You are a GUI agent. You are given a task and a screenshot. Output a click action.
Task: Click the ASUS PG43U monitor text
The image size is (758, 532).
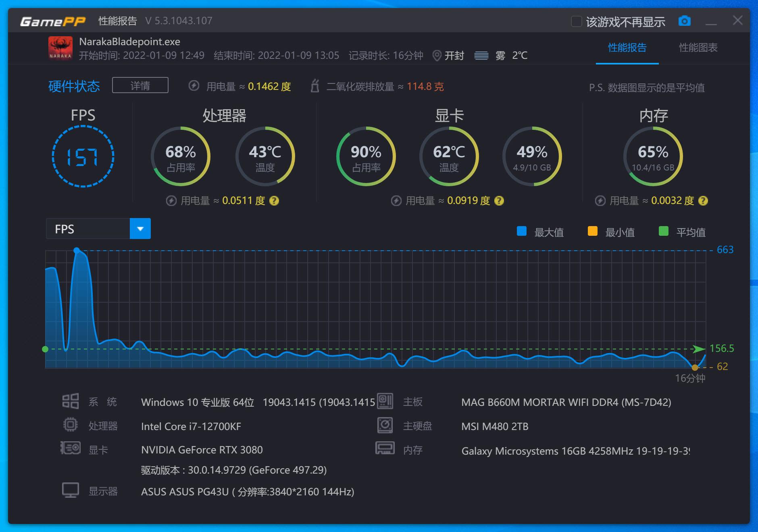coord(248,492)
